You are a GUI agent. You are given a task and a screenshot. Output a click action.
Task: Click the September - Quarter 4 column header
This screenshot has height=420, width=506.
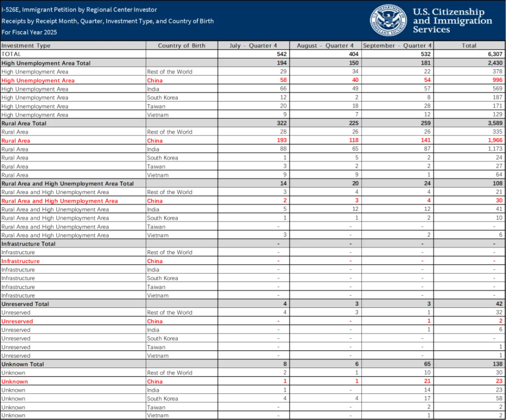(x=397, y=45)
